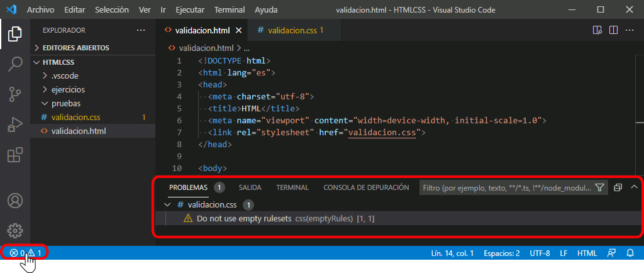Open the Explorer view in activity bar
Image resolution: width=644 pixels, height=273 pixels.
tap(15, 34)
